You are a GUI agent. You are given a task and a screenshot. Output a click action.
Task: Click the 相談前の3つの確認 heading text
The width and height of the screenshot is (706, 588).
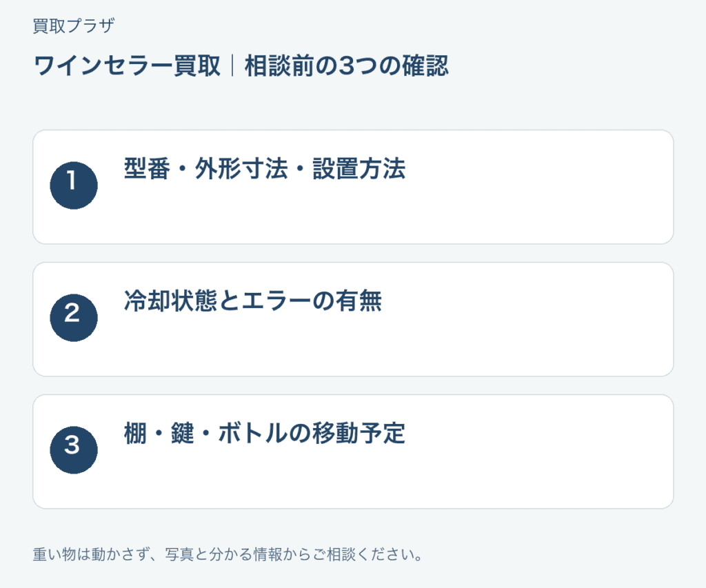pyautogui.click(x=347, y=65)
